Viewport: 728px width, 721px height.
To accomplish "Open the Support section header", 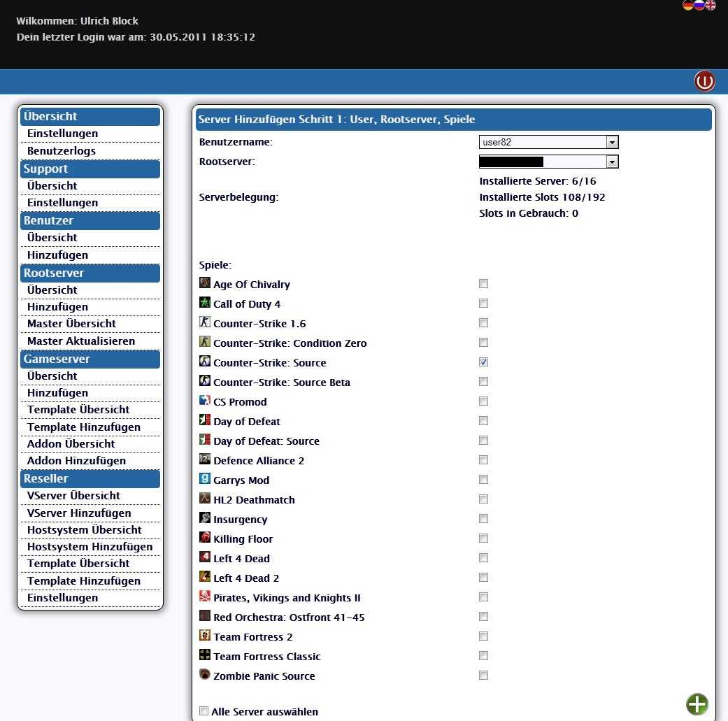I will 90,169.
